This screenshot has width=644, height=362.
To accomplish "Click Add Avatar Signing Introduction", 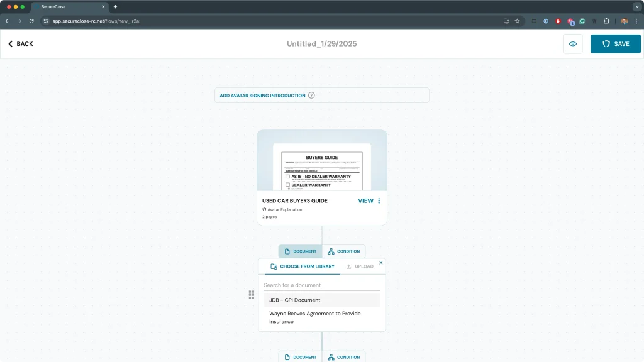I will tap(262, 96).
